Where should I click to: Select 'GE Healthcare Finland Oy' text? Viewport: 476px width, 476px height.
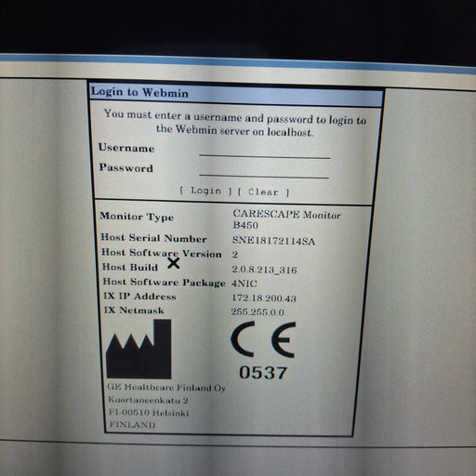(x=166, y=388)
